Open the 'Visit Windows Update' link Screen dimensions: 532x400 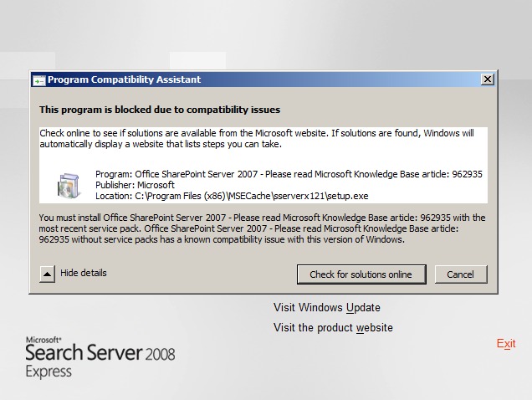tap(326, 307)
